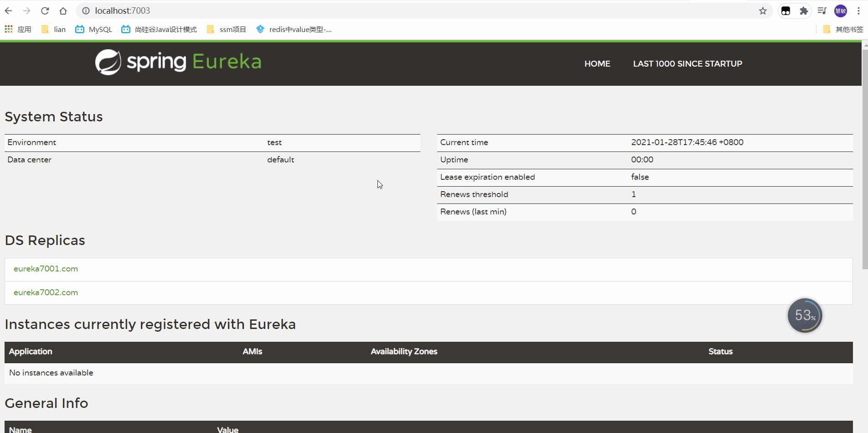Open the 其他书签 bookmarks folder
Screen dimensions: 868x433
(x=843, y=29)
